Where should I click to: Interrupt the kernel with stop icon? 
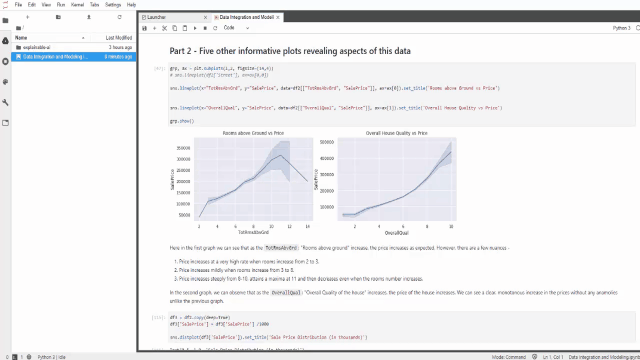(x=205, y=28)
